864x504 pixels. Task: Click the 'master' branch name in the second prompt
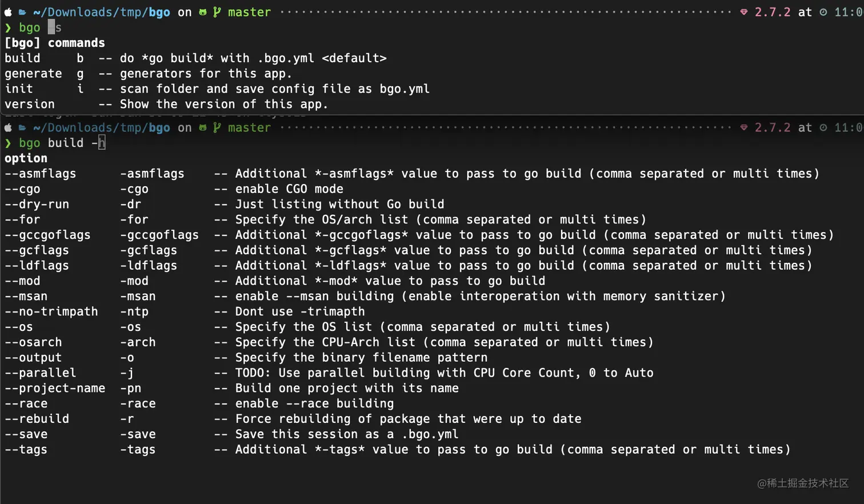click(x=249, y=127)
